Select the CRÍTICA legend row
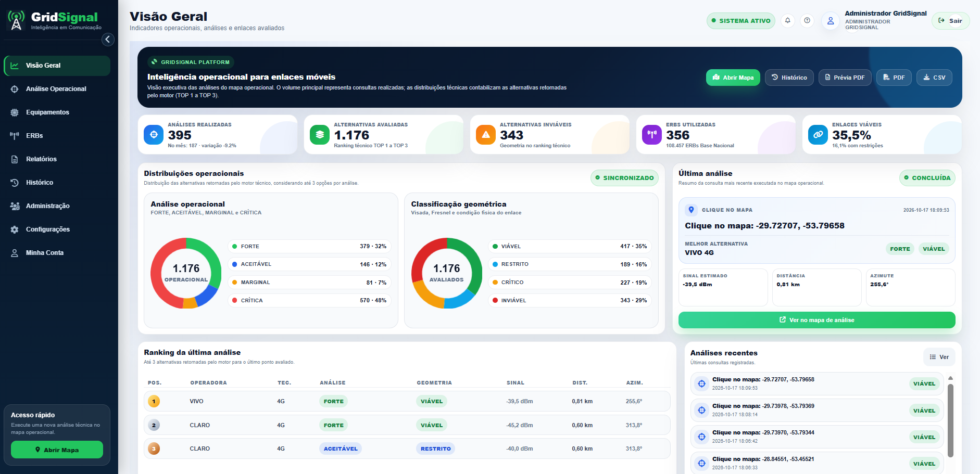The height and width of the screenshot is (474, 980). 309,300
